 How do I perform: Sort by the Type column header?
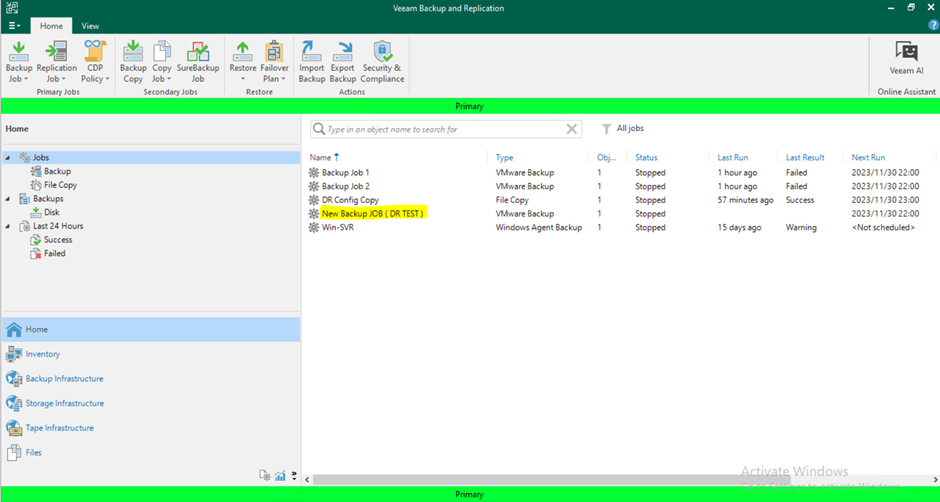(x=505, y=158)
